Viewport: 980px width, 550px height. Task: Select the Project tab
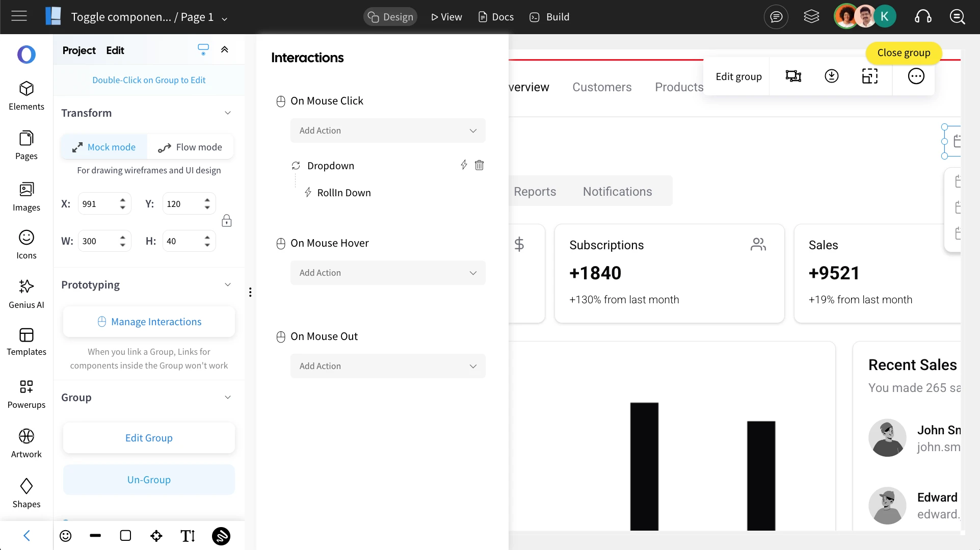point(79,50)
